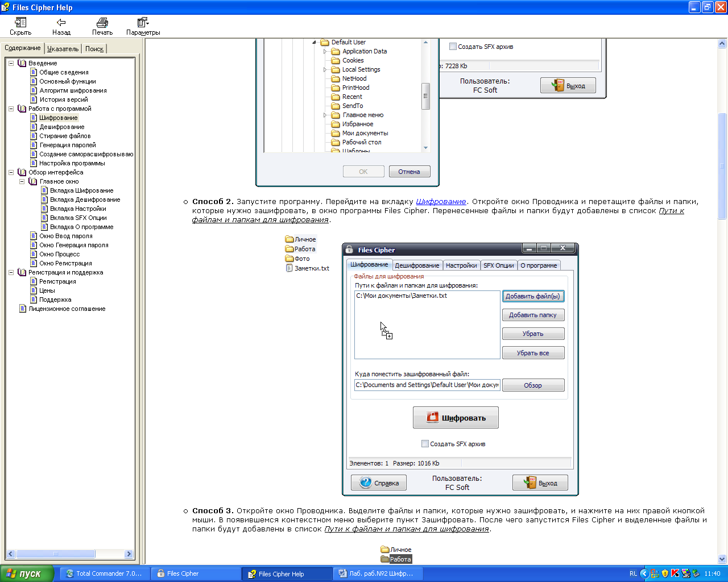The height and width of the screenshot is (582, 728).
Task: Collapse the Главное окно subsection
Action: click(x=22, y=181)
